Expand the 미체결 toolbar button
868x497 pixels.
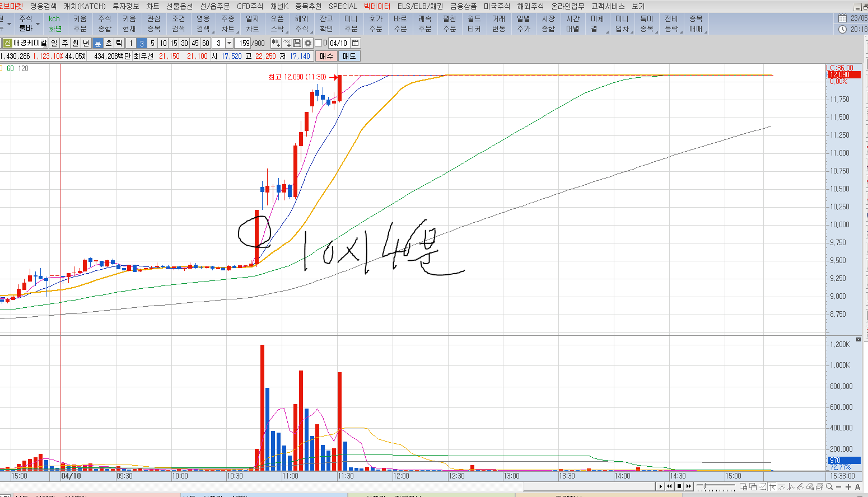[x=598, y=24]
